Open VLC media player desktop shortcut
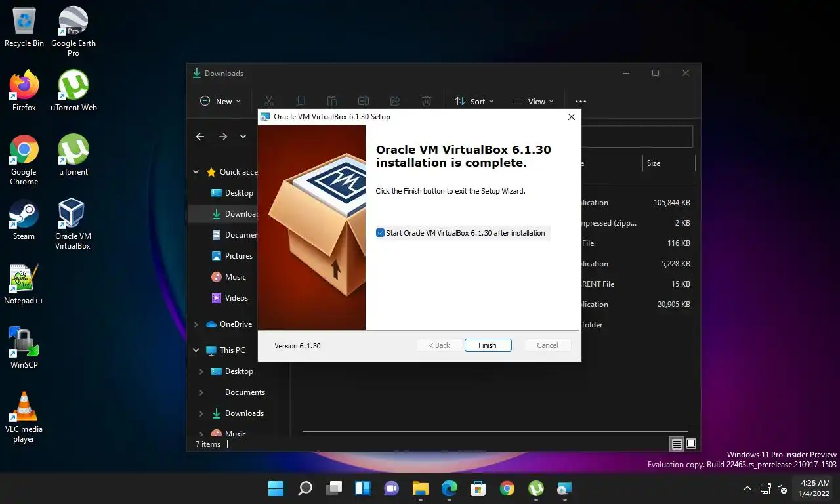This screenshot has width=840, height=504. (24, 417)
